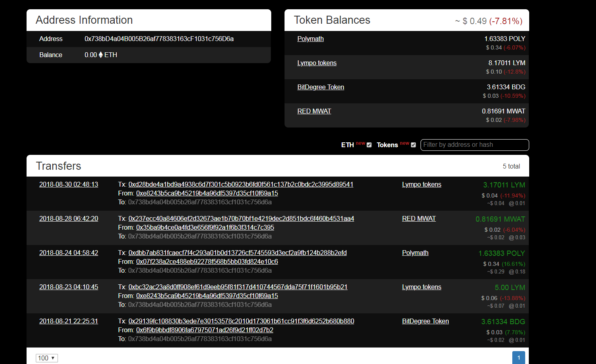The height and width of the screenshot is (364, 596).
Task: Open transaction hash starting 0x29139fc108
Action: pyautogui.click(x=241, y=321)
